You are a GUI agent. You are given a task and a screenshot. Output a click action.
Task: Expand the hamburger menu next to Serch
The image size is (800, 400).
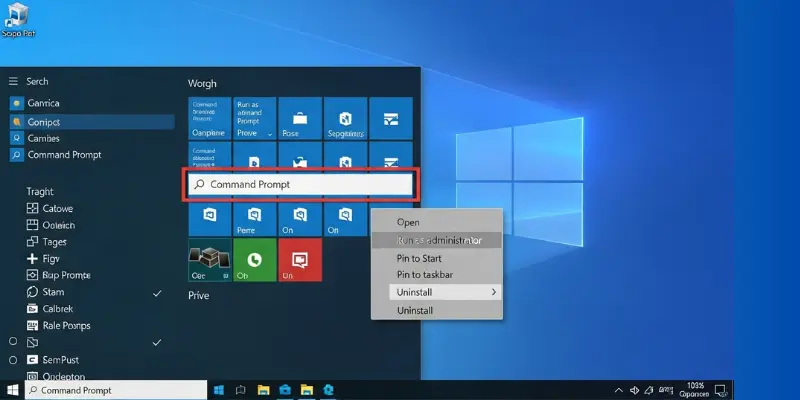point(14,82)
